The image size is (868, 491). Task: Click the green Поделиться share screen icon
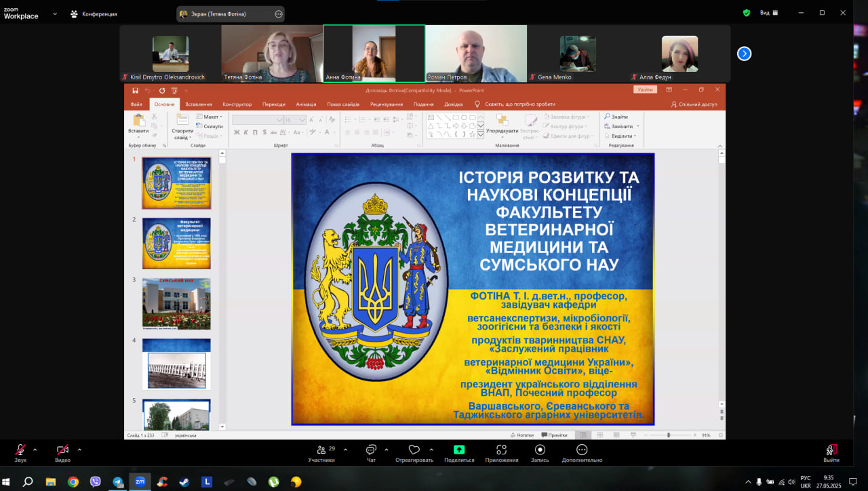pos(459,450)
